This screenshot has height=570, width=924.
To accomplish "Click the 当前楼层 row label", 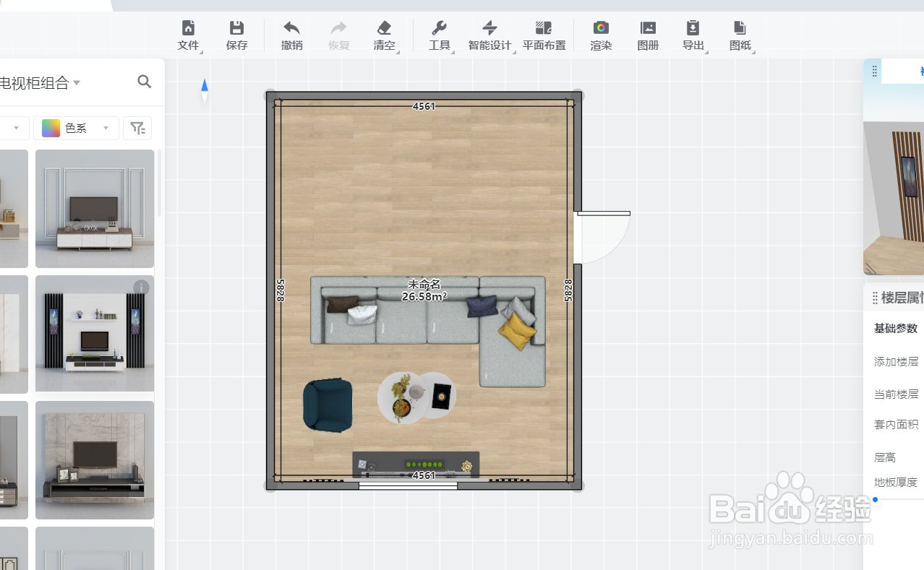I will tap(897, 394).
